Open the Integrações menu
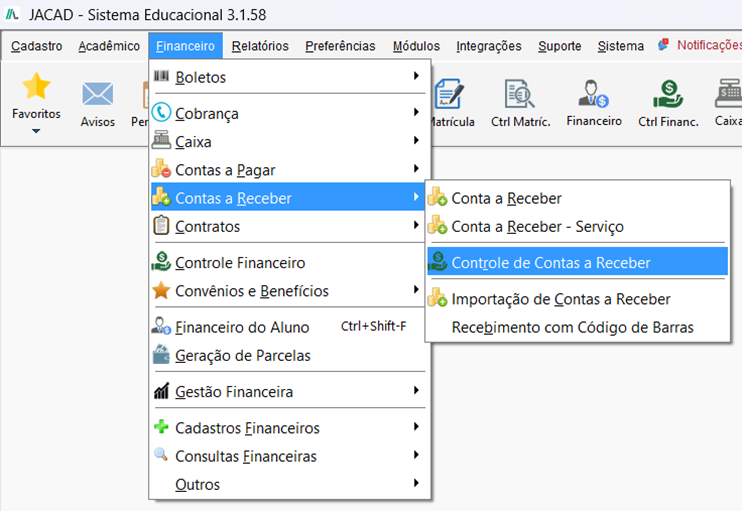 pos(488,46)
